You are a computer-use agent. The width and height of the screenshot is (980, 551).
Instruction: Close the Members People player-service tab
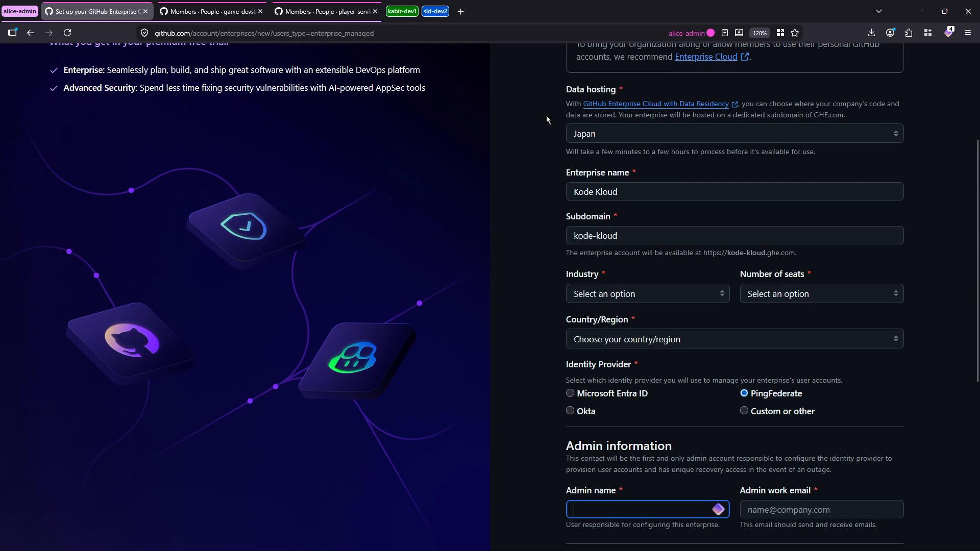click(375, 11)
